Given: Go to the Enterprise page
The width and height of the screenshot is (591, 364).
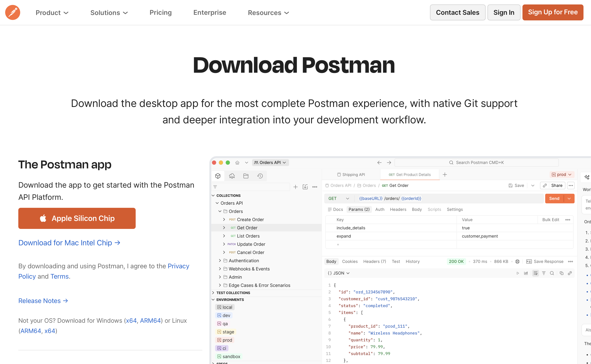Looking at the screenshot, I should point(210,12).
